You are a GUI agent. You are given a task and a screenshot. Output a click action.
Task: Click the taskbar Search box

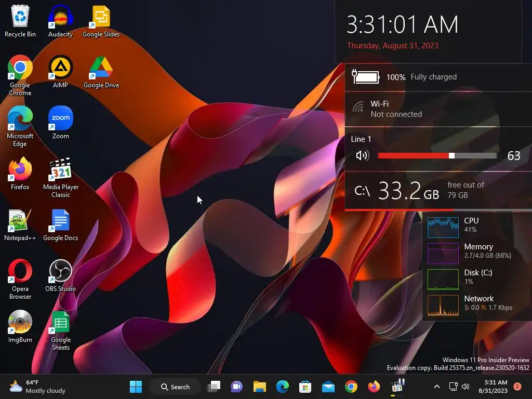click(x=175, y=387)
